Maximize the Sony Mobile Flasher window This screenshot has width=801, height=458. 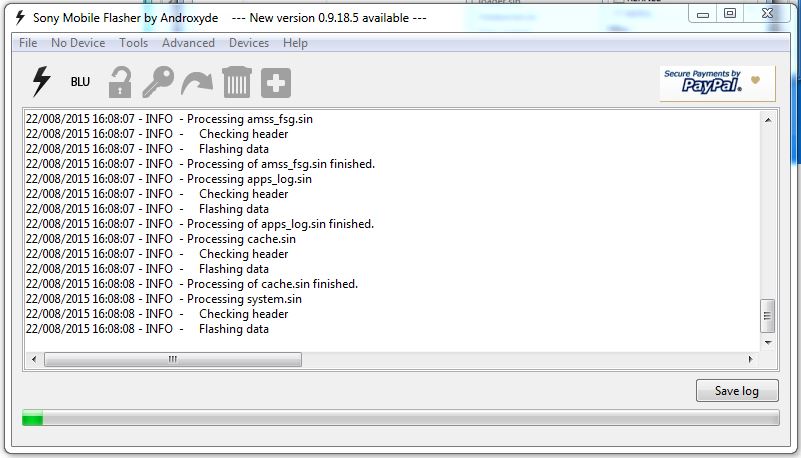pyautogui.click(x=730, y=14)
